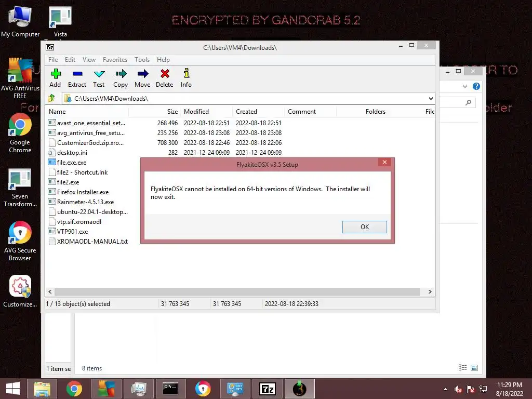Viewport: 532px width, 399px height.
Task: Expand the ribbon chevron in the Explorer window
Action: (x=465, y=86)
